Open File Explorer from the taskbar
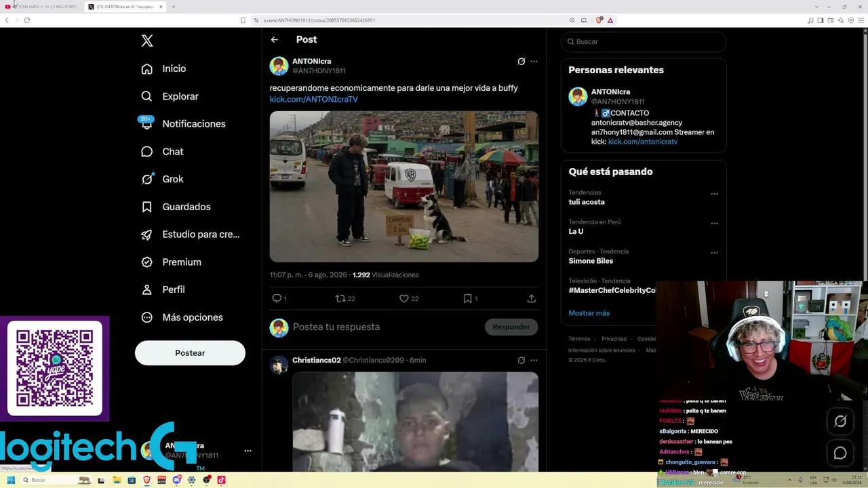 coord(117,480)
